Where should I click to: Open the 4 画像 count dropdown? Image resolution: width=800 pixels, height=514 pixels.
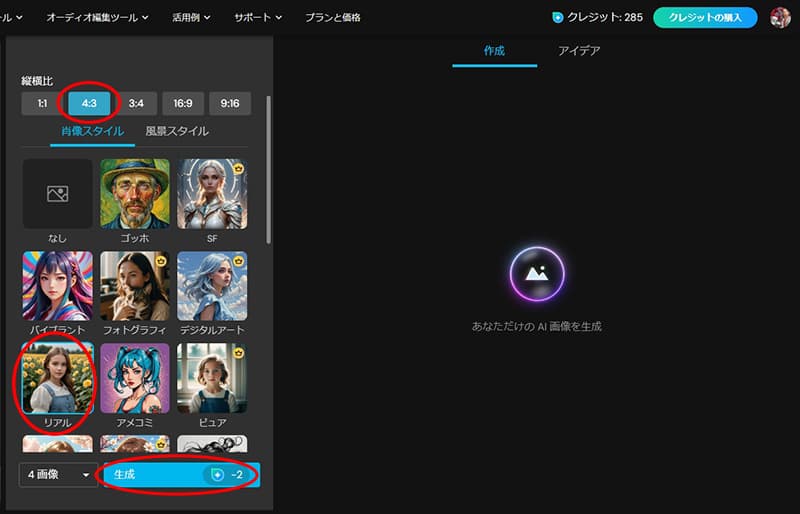[x=58, y=475]
